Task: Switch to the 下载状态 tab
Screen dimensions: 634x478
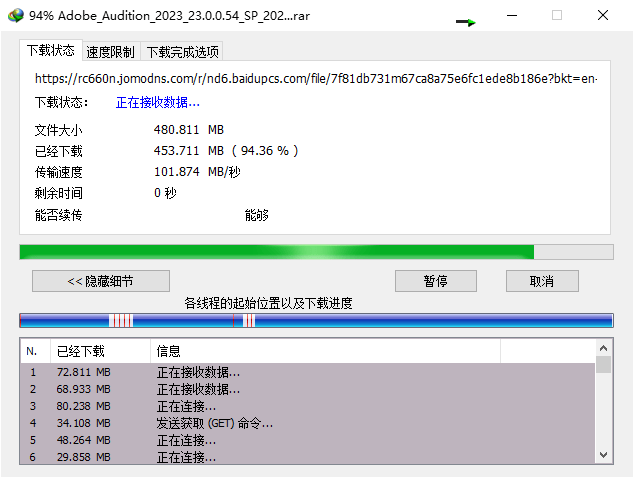Action: 50,50
